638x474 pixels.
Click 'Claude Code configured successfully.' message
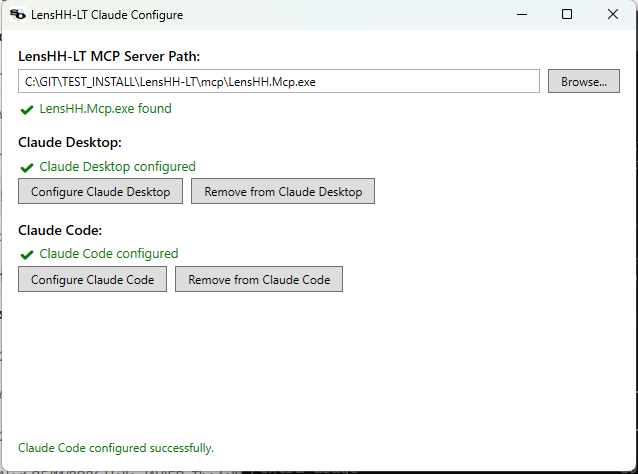click(x=116, y=448)
